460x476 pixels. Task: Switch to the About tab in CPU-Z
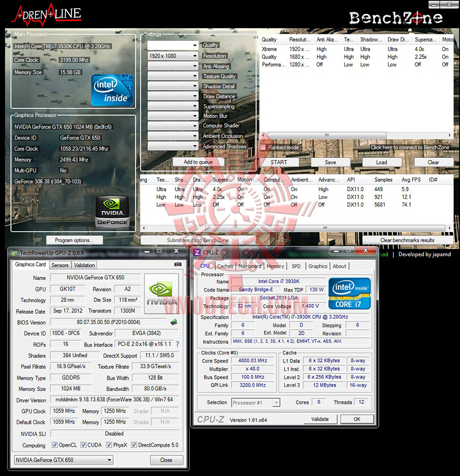pos(339,266)
